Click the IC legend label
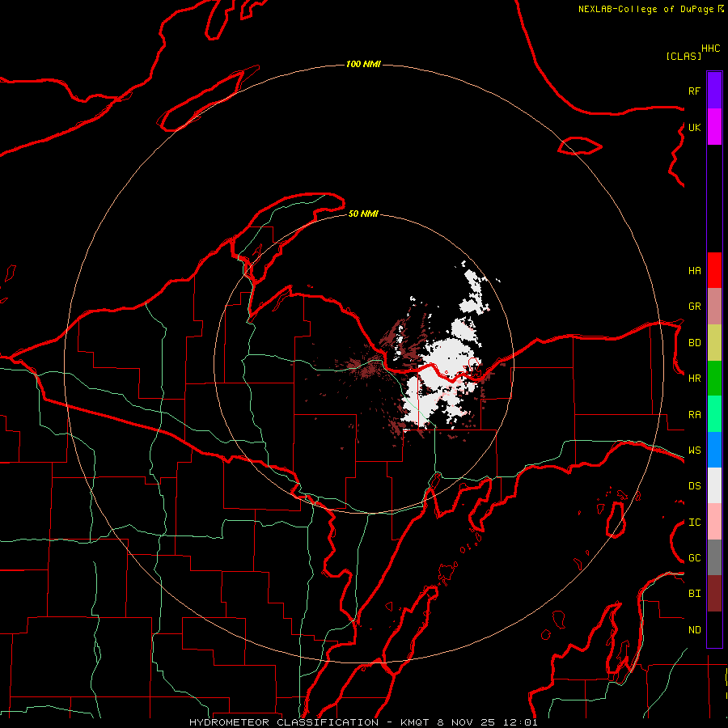Viewport: 728px width, 728px height. click(x=694, y=523)
